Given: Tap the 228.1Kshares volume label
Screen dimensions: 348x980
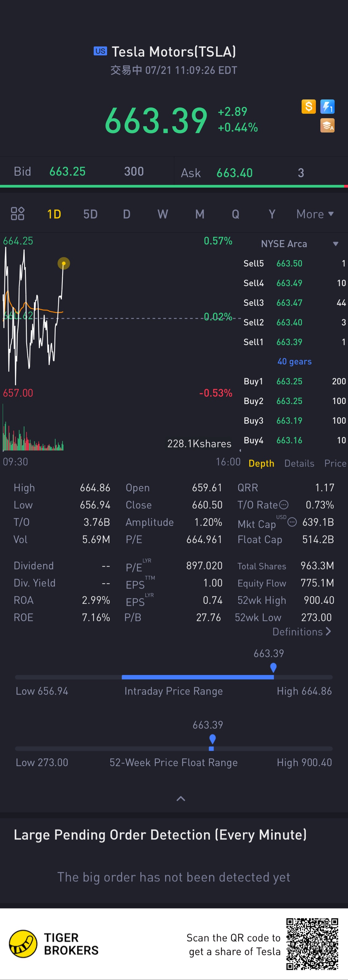Looking at the screenshot, I should pos(199,444).
